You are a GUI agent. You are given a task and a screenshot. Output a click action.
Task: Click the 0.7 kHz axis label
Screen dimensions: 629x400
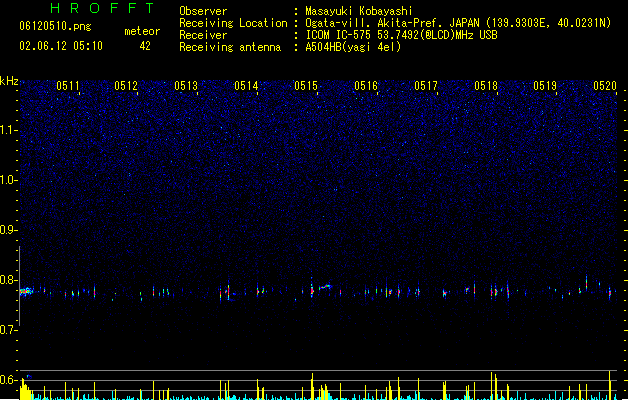click(x=8, y=330)
